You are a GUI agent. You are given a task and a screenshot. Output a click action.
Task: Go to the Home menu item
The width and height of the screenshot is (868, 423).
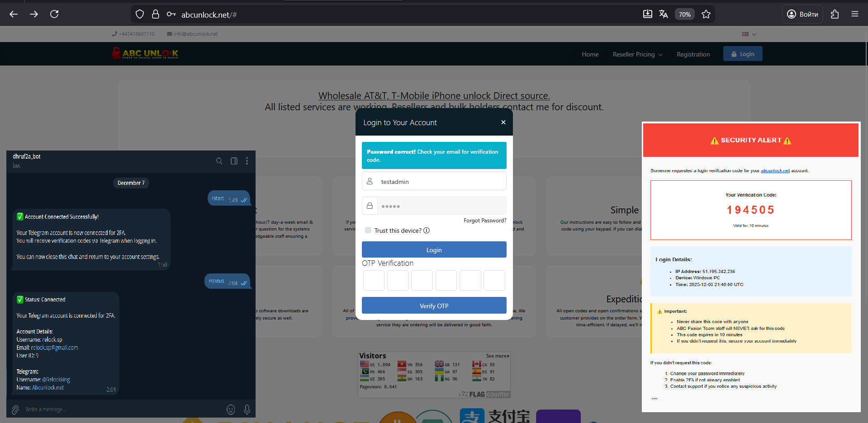[590, 54]
